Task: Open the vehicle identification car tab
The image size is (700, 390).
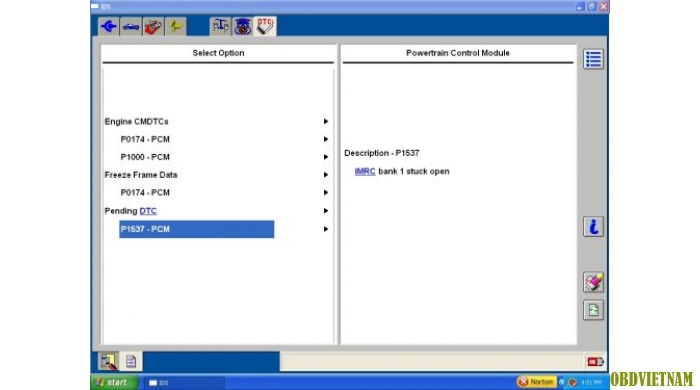Action: pos(131,26)
